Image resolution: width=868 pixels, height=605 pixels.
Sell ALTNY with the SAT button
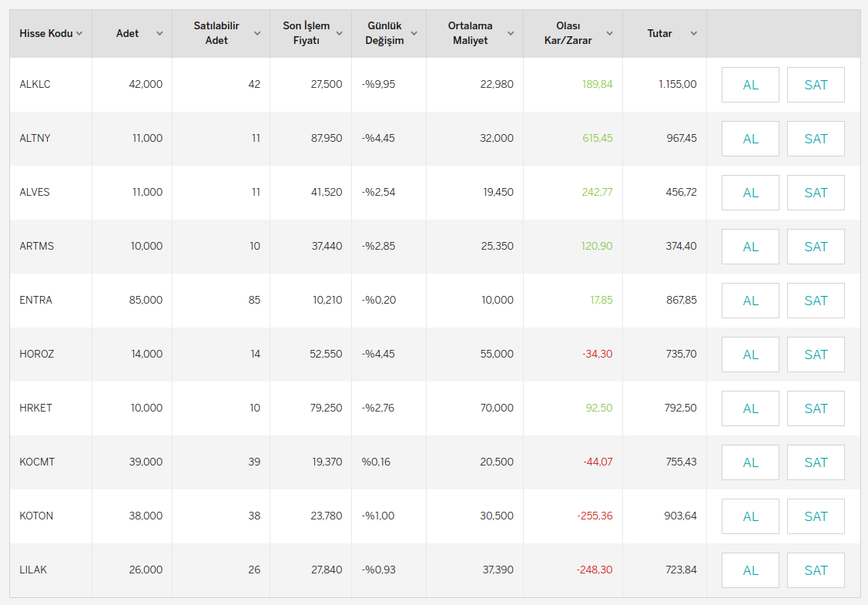click(816, 139)
